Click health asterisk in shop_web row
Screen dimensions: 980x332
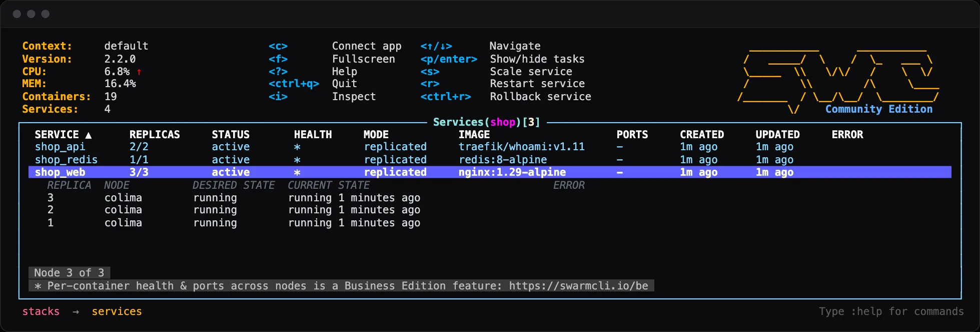click(297, 173)
